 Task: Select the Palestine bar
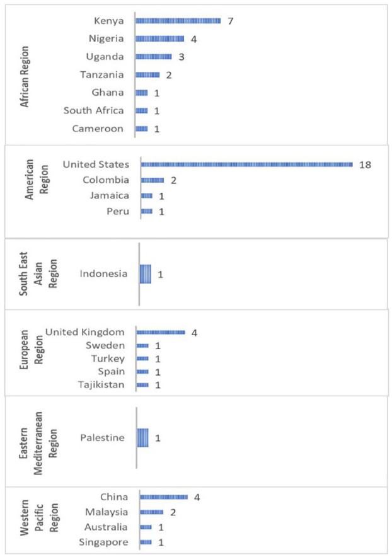tap(143, 438)
